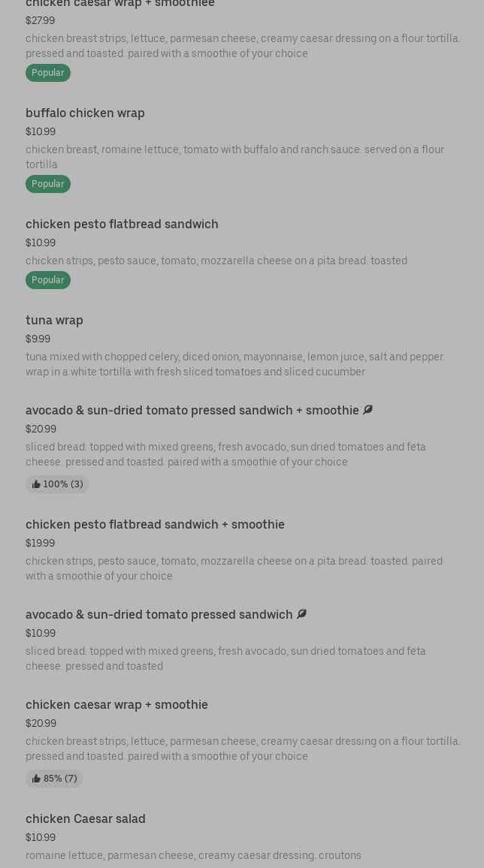The image size is (484, 868).
Task: Click the Popular badge under the $10.99 chicken pesto flatbread
Action: pyautogui.click(x=47, y=280)
